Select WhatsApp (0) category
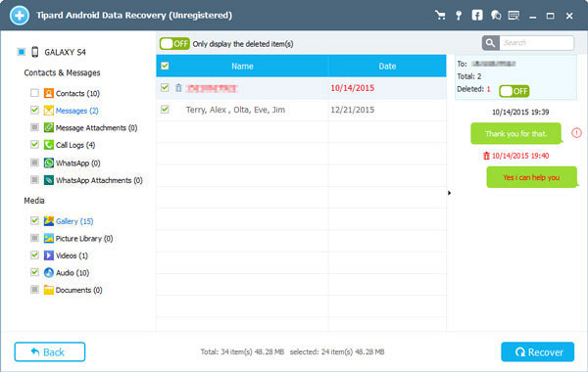 click(78, 163)
